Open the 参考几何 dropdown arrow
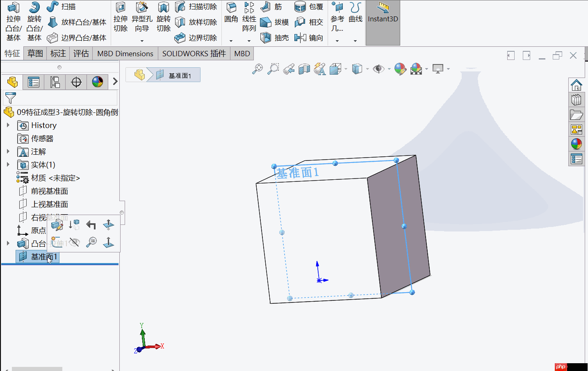The image size is (588, 371). click(337, 41)
